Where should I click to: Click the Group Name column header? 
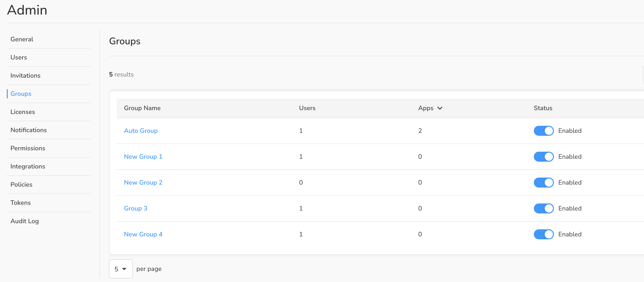(142, 108)
